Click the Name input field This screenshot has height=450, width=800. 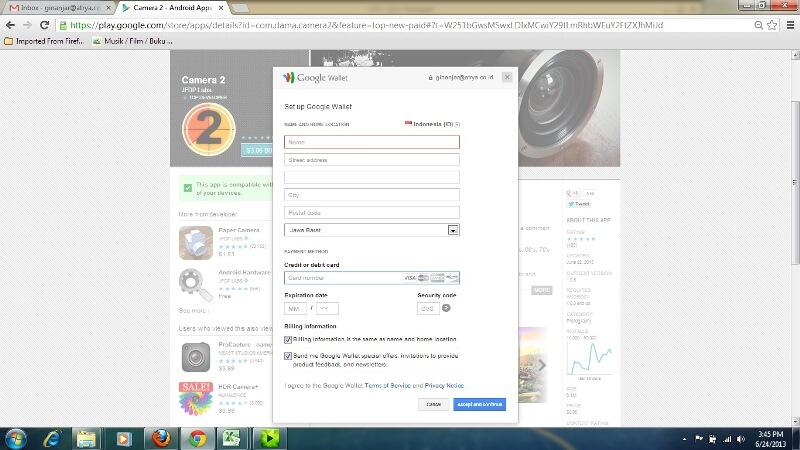click(372, 142)
